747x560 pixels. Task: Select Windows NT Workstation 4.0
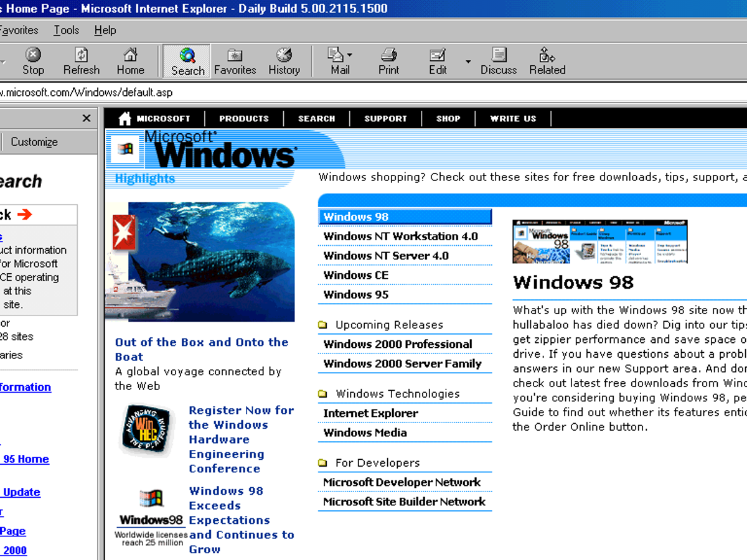point(401,236)
